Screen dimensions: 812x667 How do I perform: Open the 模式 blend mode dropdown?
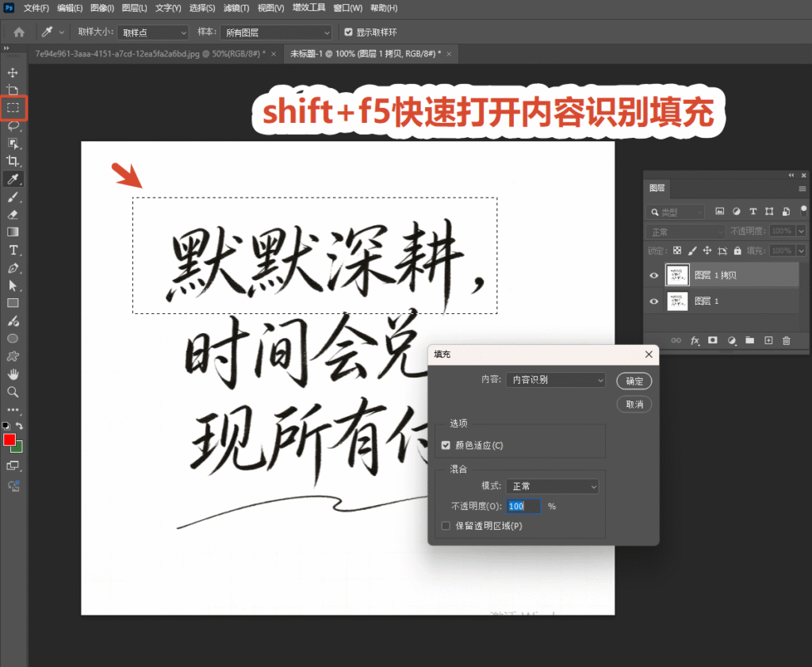pos(553,486)
